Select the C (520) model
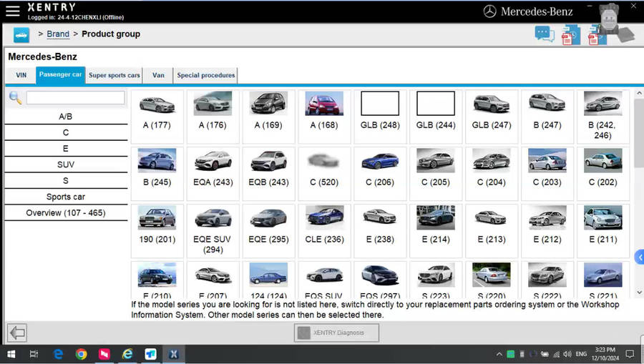 click(324, 174)
